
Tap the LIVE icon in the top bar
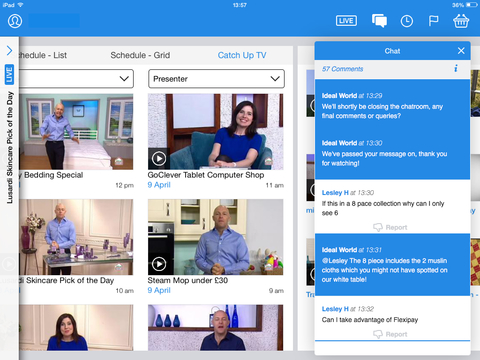point(346,21)
